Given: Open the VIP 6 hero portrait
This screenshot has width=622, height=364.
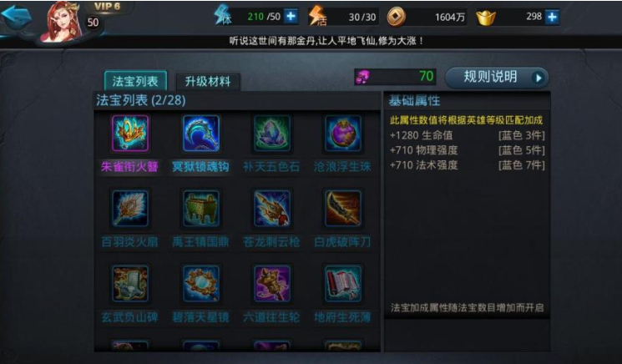Looking at the screenshot, I should click(63, 22).
